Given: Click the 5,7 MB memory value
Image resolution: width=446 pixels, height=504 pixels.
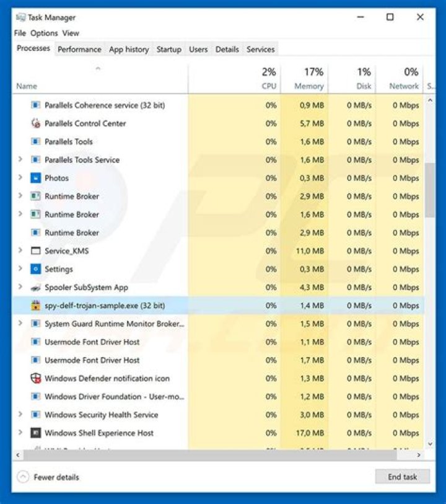Looking at the screenshot, I should coord(312,123).
